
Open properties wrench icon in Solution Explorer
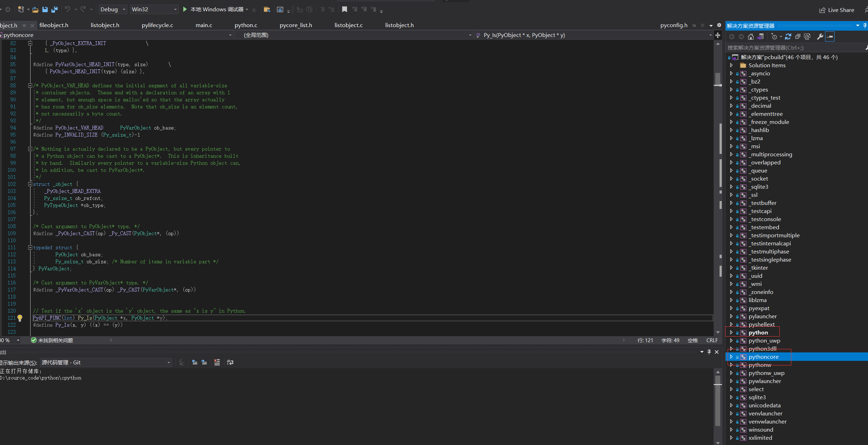(820, 37)
